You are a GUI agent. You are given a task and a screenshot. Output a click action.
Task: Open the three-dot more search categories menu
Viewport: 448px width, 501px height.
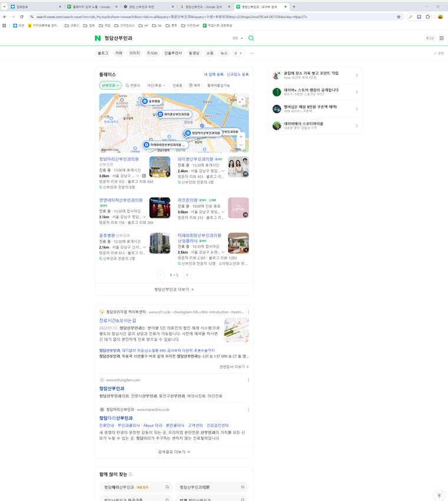point(252,53)
